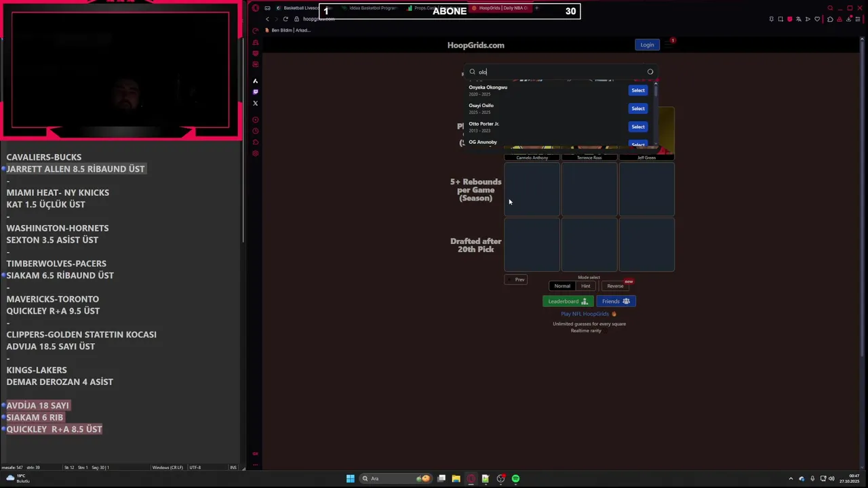
Task: Open Play NFL HoopGrids link
Action: (589, 314)
